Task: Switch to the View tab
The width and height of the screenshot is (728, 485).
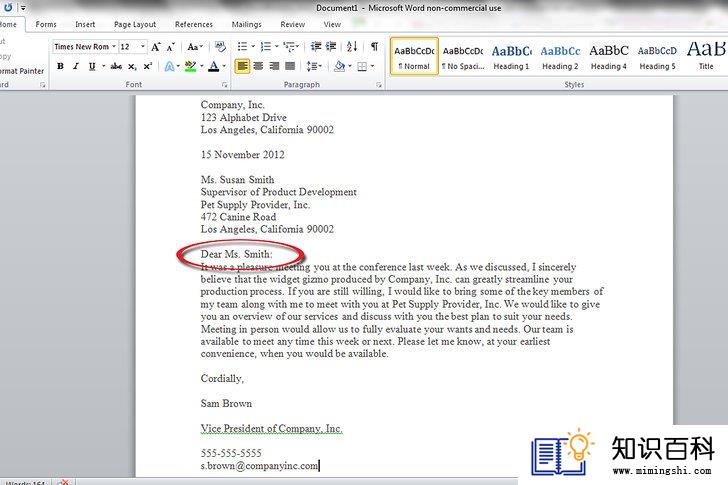Action: coord(332,25)
